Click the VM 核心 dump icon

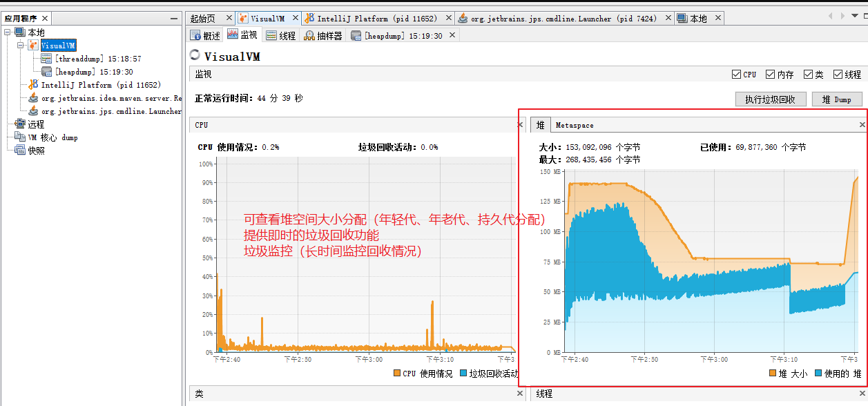(19, 137)
